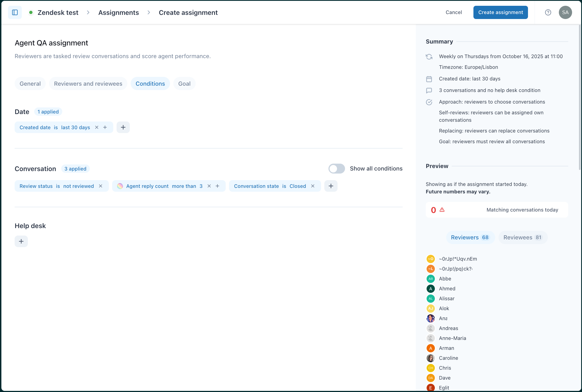The width and height of the screenshot is (582, 392).
Task: Click the calendar icon in Summary
Action: 429,79
